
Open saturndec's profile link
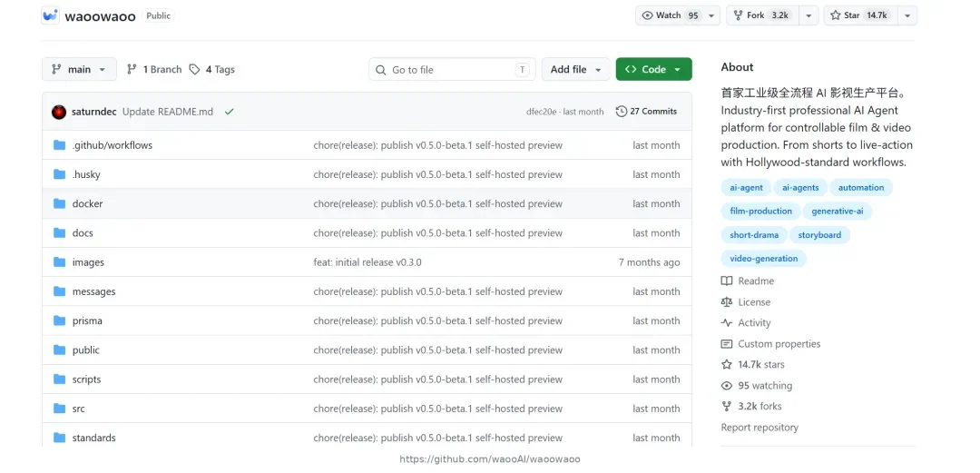pyautogui.click(x=94, y=112)
